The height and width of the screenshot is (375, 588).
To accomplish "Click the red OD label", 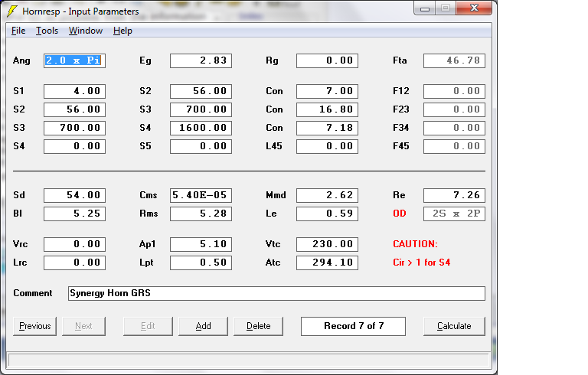I will (x=400, y=214).
